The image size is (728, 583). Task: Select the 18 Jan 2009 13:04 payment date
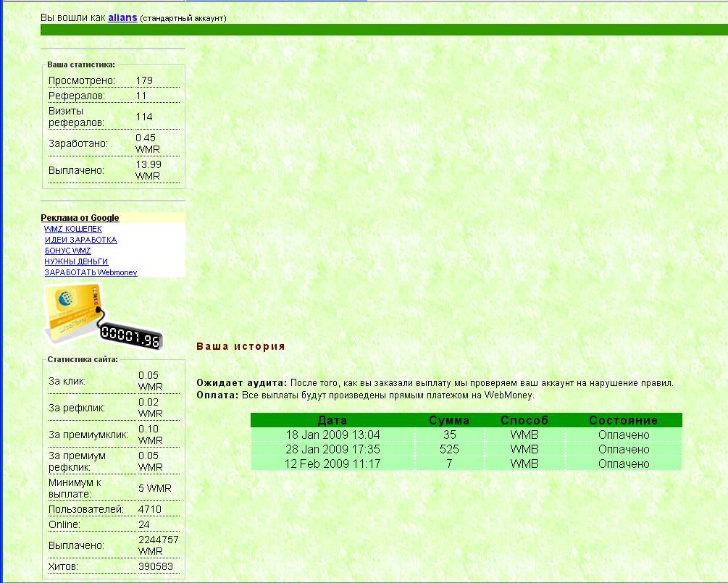(x=332, y=435)
